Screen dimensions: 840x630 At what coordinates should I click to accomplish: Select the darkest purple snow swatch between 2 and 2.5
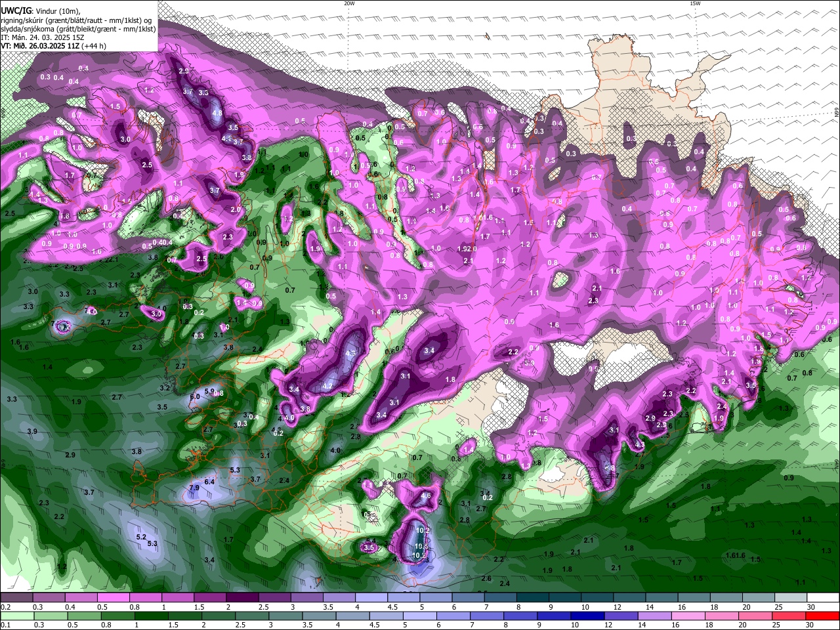click(242, 598)
